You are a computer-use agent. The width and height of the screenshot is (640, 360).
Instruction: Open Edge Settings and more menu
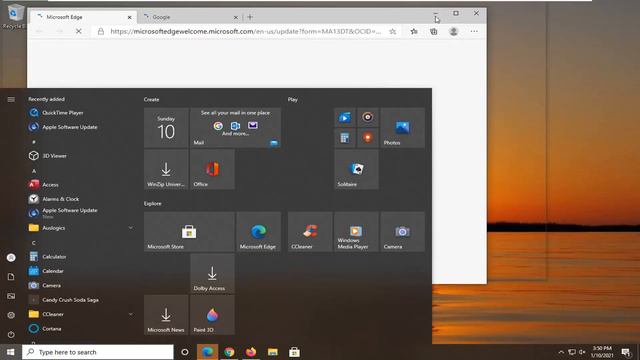pyautogui.click(x=474, y=31)
